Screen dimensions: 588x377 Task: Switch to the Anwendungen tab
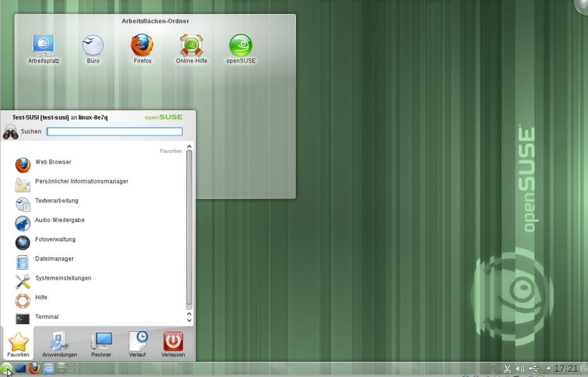59,344
